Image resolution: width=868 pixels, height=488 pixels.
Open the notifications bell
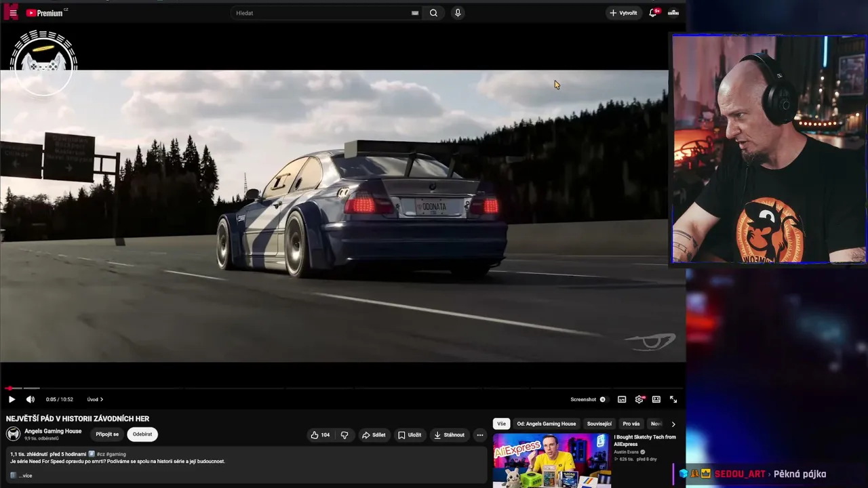pyautogui.click(x=653, y=13)
